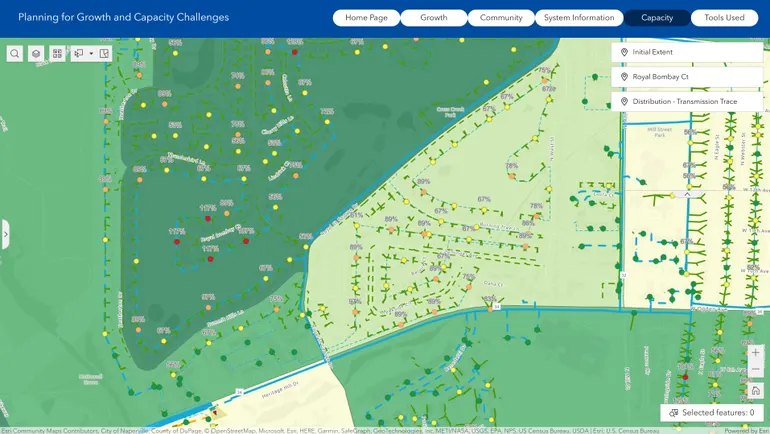Go to Royal Bombay Ct bookmark

(x=687, y=77)
